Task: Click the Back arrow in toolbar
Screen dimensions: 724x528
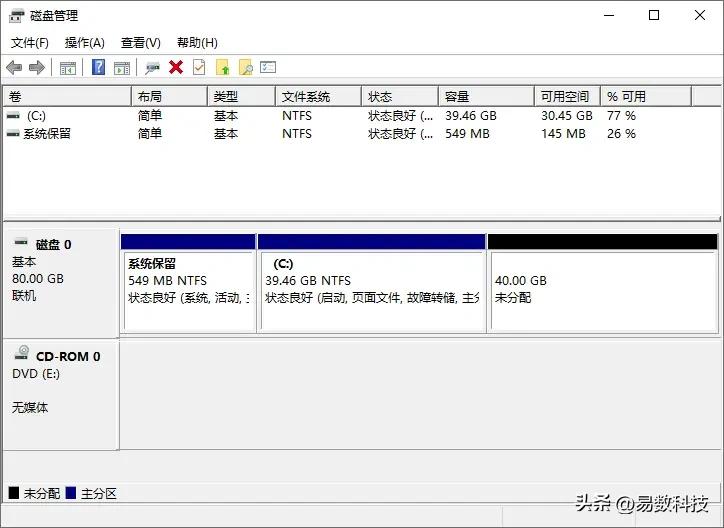Action: tap(14, 68)
